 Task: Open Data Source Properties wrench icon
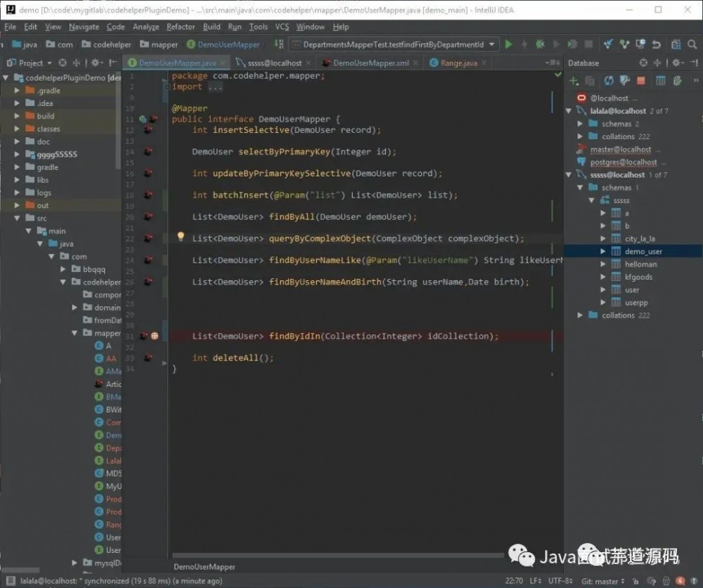click(x=625, y=81)
